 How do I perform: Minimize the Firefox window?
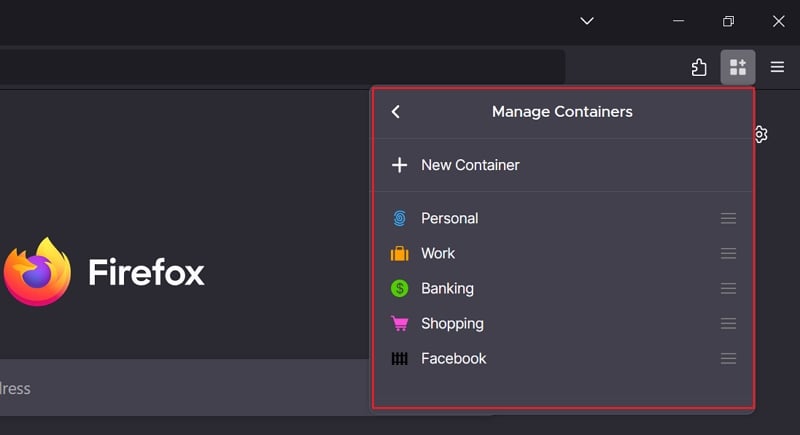point(678,21)
